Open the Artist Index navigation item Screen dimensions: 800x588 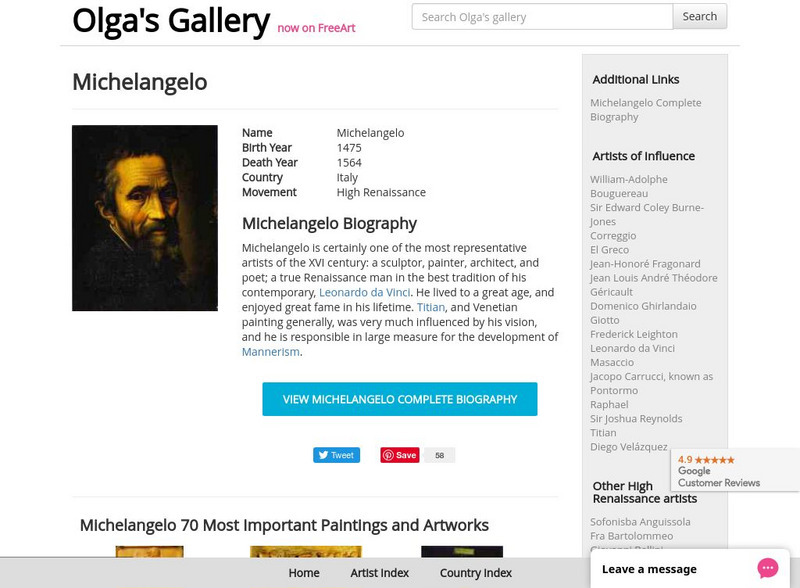(378, 573)
